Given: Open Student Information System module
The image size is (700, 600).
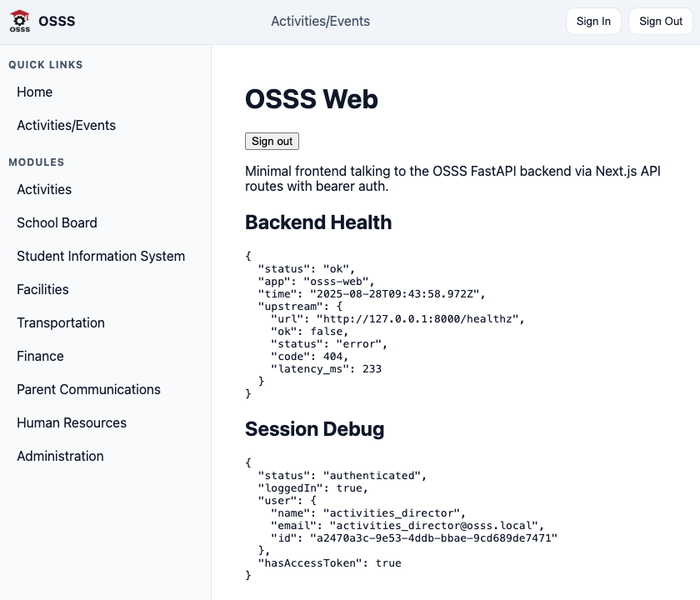Looking at the screenshot, I should pyautogui.click(x=101, y=257).
